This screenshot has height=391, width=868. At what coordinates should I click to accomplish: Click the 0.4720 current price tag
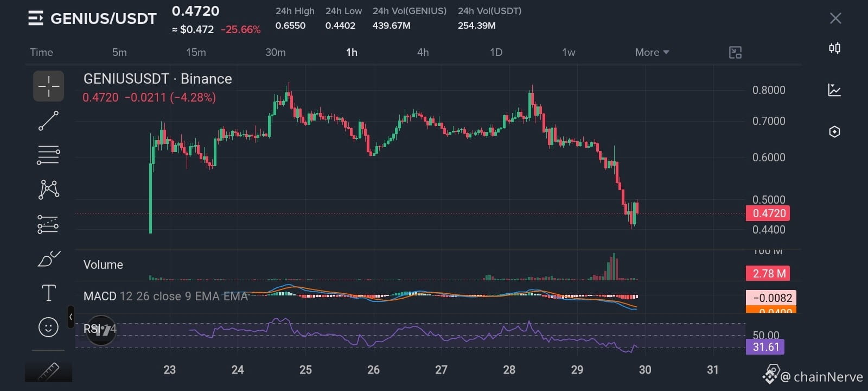(x=768, y=213)
